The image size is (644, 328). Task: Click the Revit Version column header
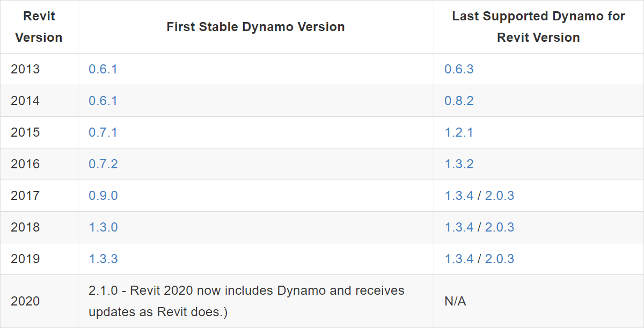pos(39,27)
